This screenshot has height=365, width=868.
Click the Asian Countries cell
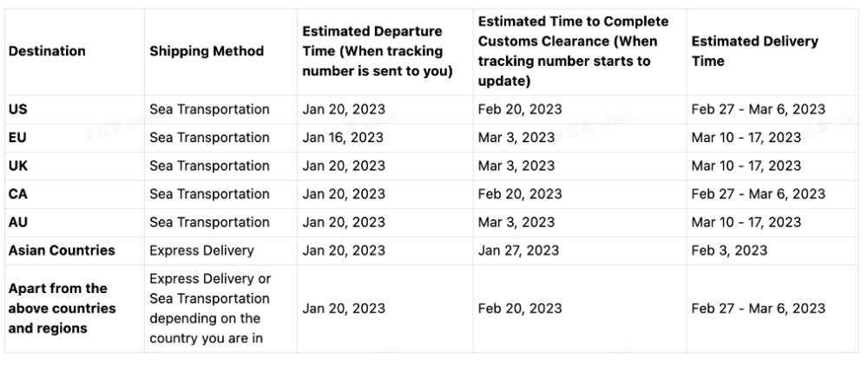pos(62,251)
